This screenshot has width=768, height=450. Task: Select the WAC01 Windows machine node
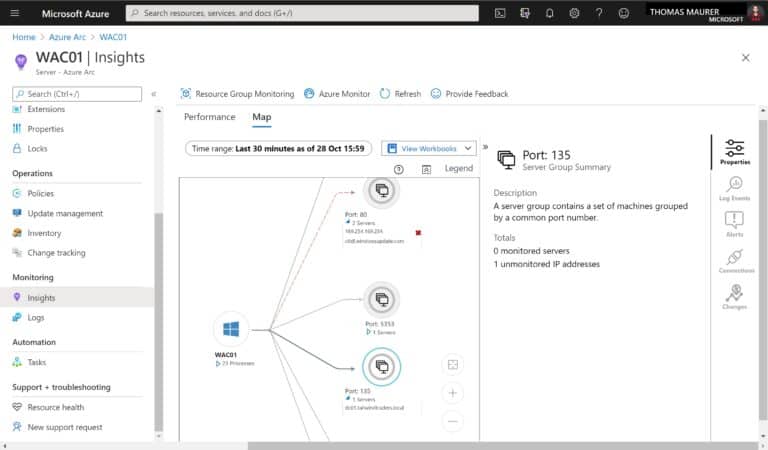pos(231,329)
